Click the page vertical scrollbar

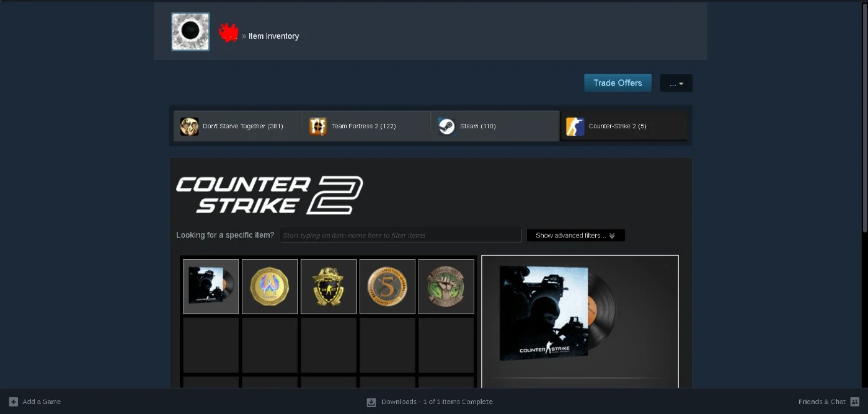click(865, 118)
